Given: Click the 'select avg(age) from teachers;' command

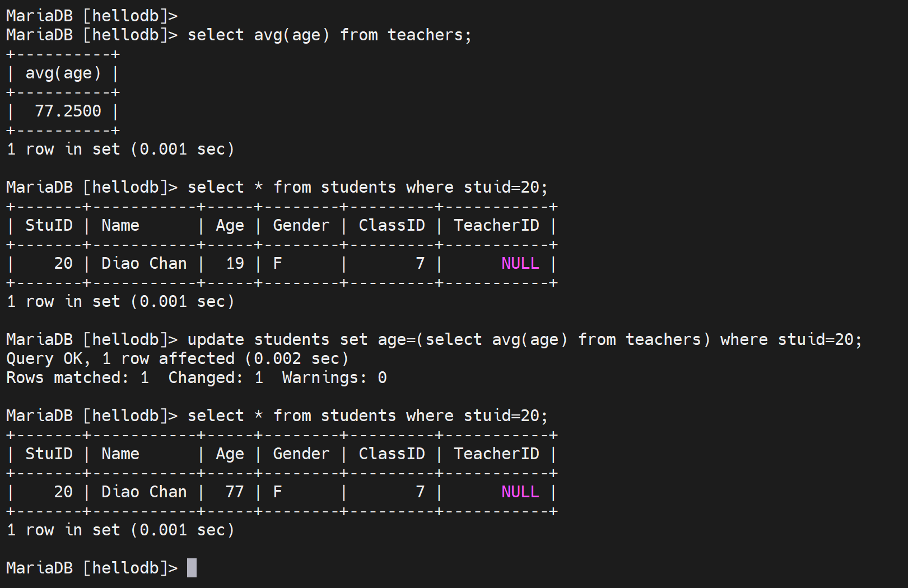Looking at the screenshot, I should [329, 35].
